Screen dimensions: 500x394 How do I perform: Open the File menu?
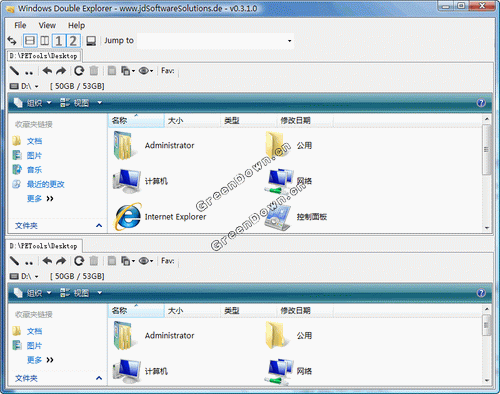point(20,25)
